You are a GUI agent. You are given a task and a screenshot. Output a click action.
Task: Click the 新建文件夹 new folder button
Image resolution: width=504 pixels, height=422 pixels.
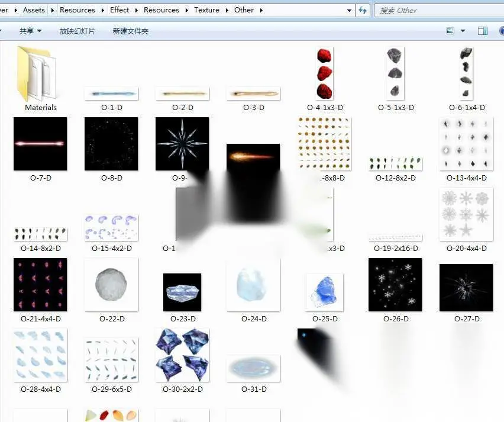(131, 31)
